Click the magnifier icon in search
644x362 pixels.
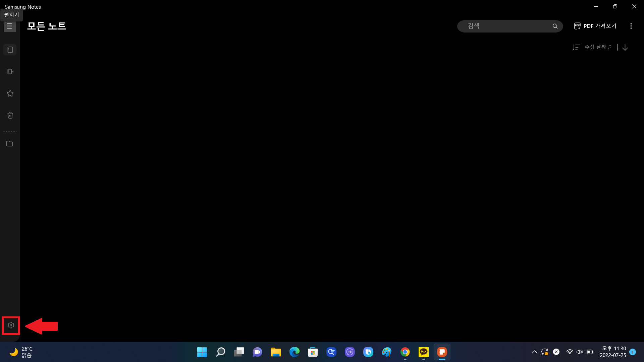pyautogui.click(x=555, y=26)
